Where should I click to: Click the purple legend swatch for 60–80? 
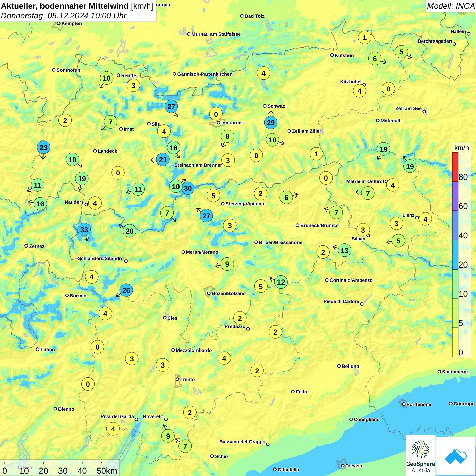click(x=455, y=196)
